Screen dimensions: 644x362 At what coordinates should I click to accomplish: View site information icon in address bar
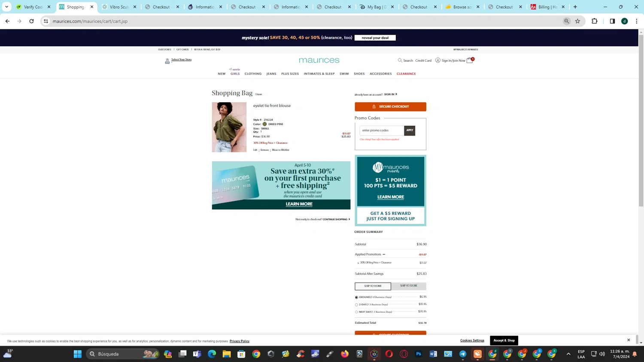(x=46, y=21)
